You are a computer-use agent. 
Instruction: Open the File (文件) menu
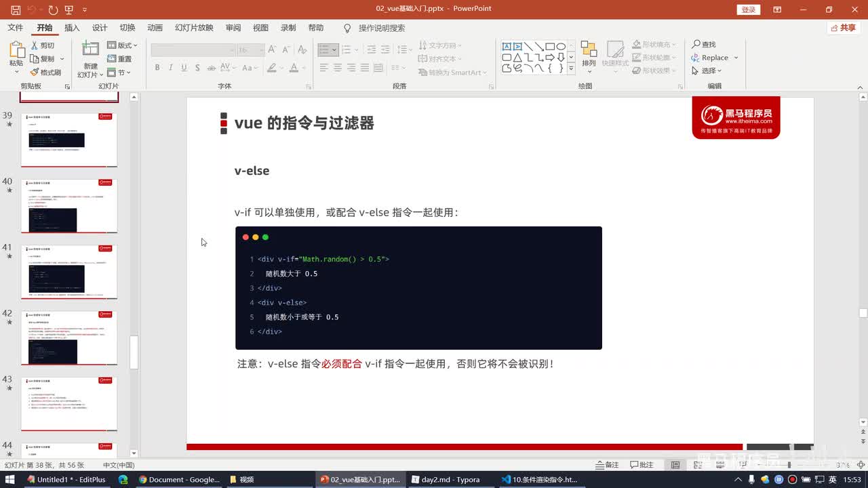click(x=15, y=28)
